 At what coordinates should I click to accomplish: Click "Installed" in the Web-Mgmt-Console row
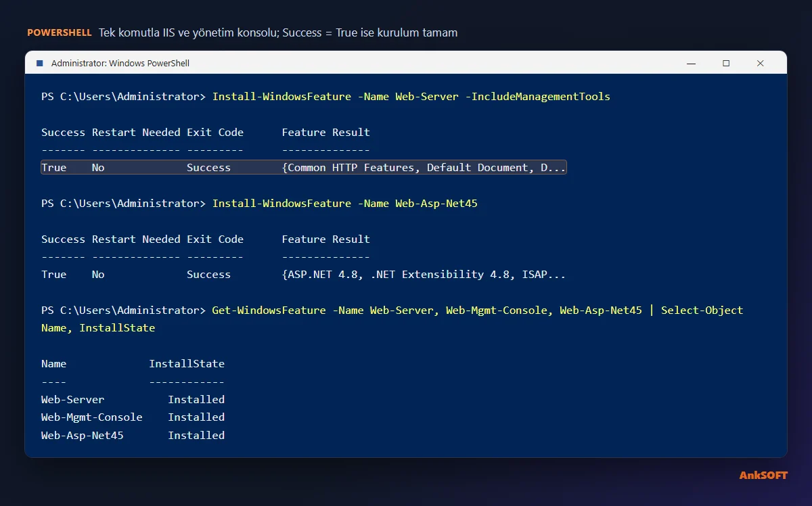(x=196, y=417)
